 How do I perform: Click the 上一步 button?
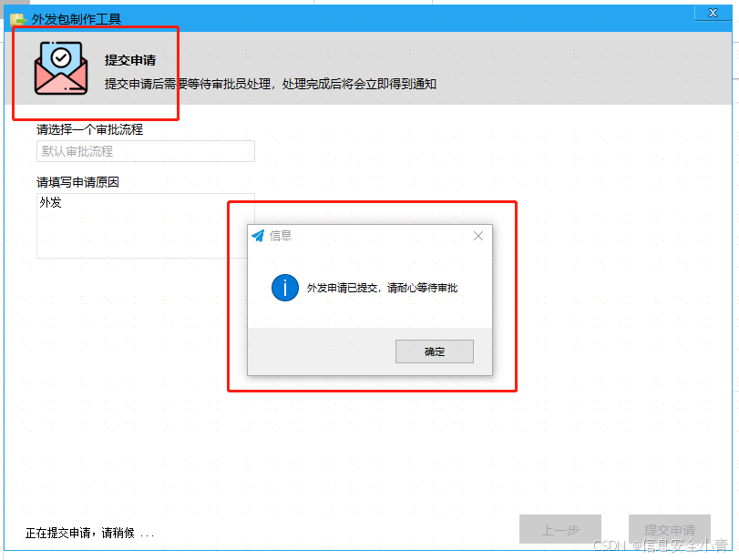tap(559, 529)
